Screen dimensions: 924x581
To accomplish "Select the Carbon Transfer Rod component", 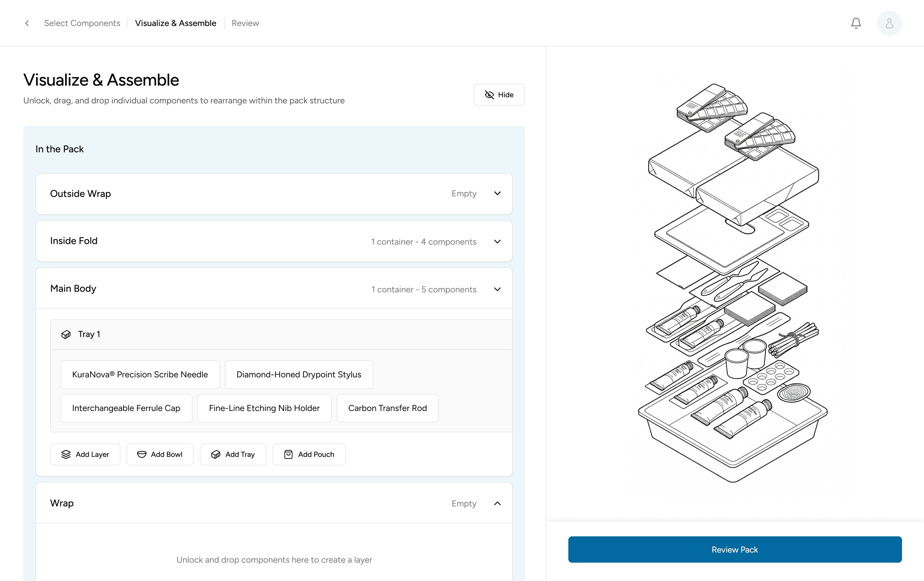I will [387, 408].
